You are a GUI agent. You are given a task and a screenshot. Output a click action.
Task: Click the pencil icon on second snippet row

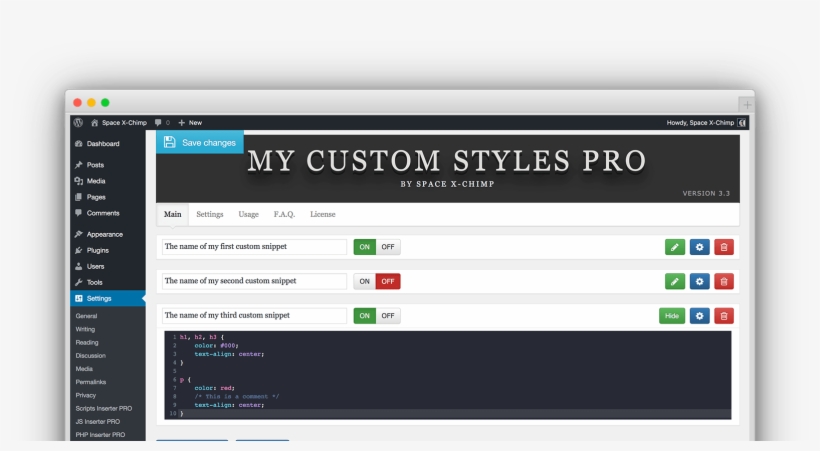675,281
